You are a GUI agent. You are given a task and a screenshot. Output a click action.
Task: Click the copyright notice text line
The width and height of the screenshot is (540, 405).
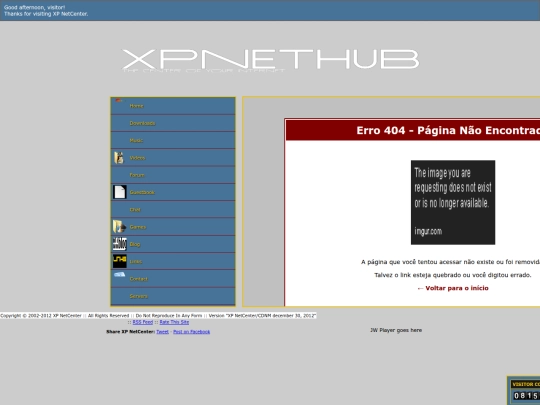[158, 315]
